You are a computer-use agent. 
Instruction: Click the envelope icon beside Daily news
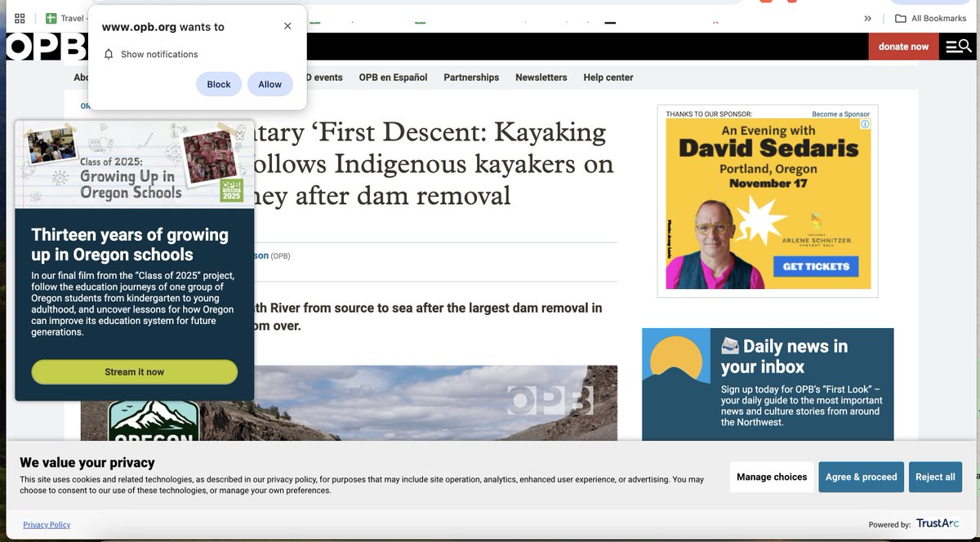tap(729, 346)
